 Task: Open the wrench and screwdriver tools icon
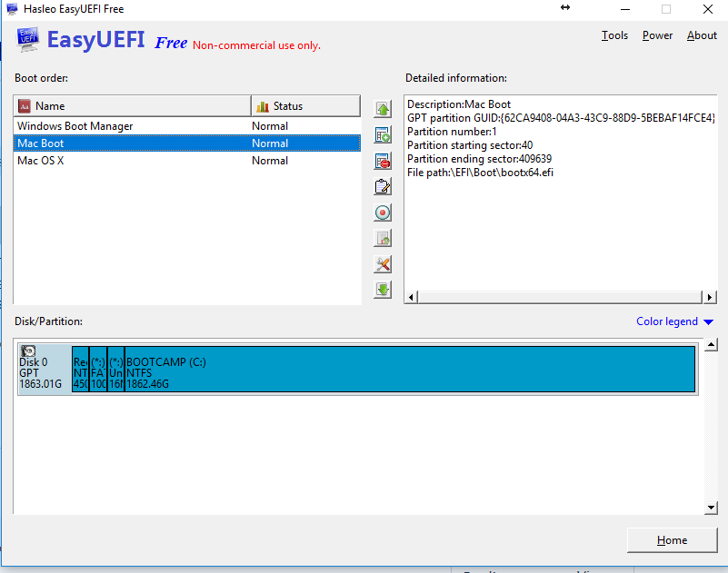pos(383,264)
